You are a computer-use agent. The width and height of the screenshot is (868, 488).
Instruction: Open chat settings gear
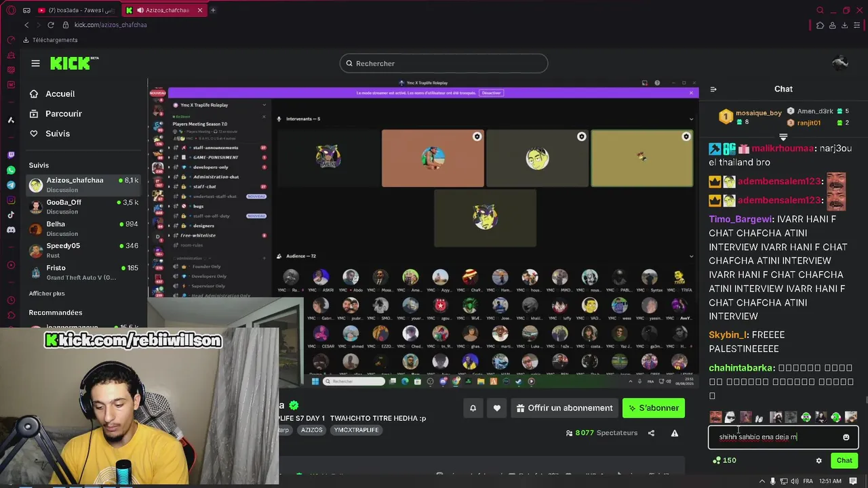coord(818,460)
